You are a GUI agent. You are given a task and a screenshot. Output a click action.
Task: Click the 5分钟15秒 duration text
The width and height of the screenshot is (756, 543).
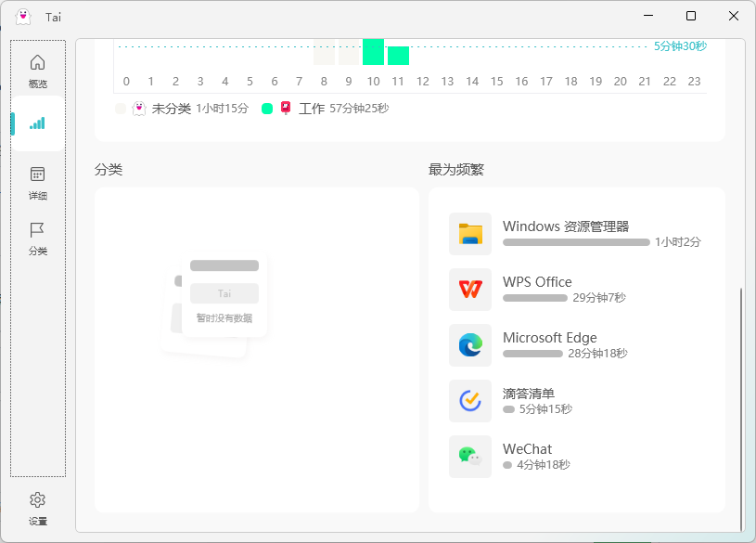(x=545, y=408)
